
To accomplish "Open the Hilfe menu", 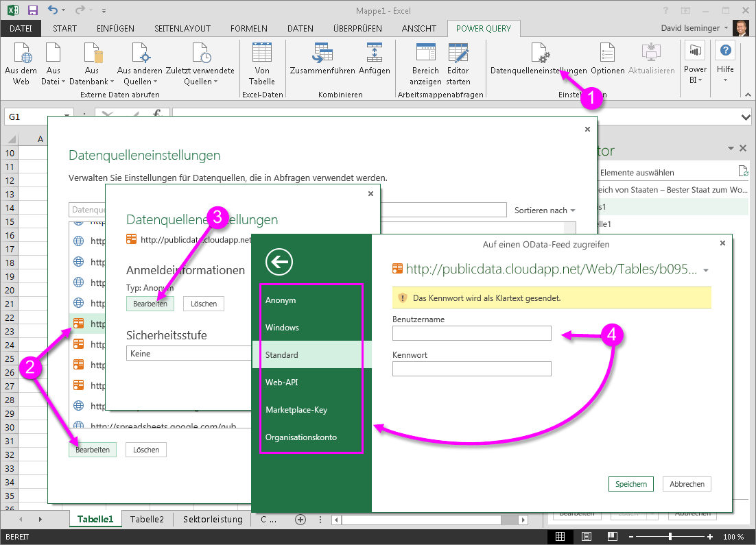I will (x=725, y=62).
